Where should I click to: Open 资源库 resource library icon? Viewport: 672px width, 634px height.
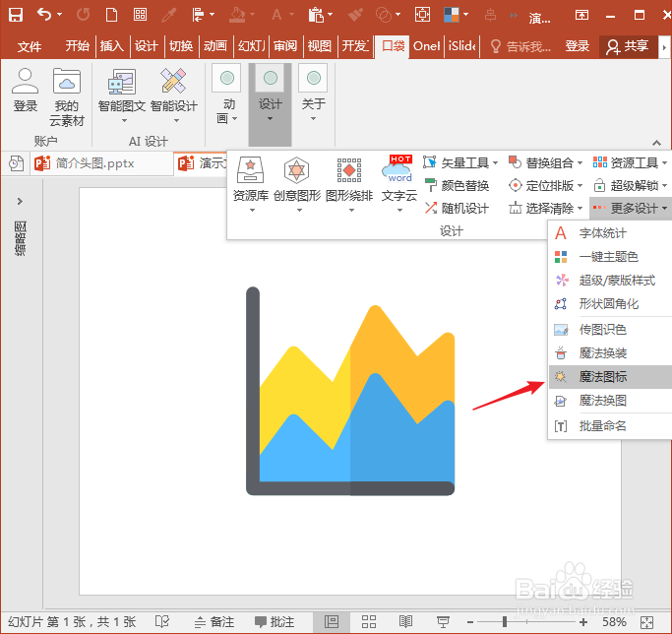pos(251,184)
